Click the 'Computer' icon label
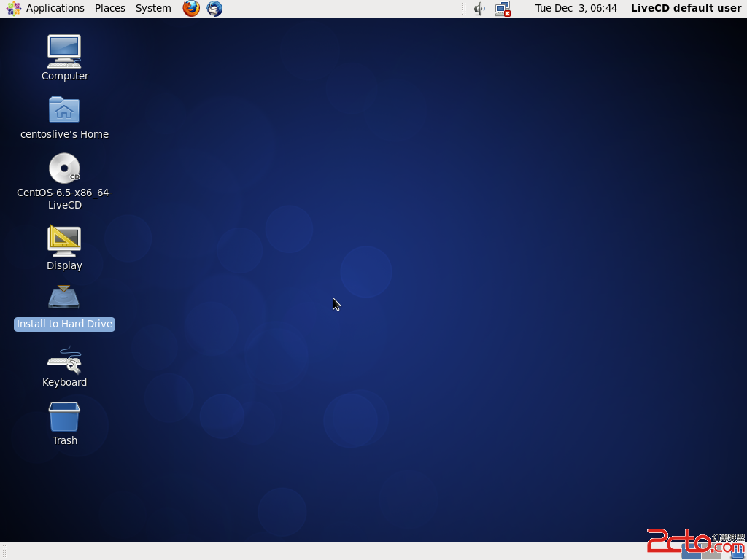Screen dimensions: 747x560 pyautogui.click(x=65, y=76)
